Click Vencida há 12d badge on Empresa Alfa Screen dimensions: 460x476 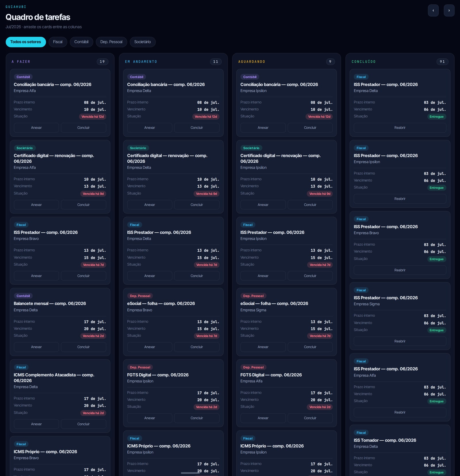click(93, 116)
